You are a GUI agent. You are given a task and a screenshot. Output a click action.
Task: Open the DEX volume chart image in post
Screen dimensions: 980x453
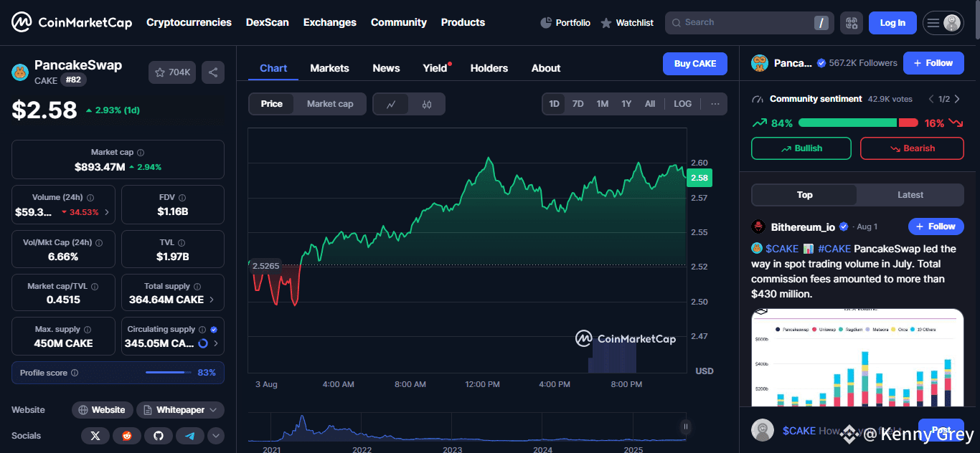(857, 358)
